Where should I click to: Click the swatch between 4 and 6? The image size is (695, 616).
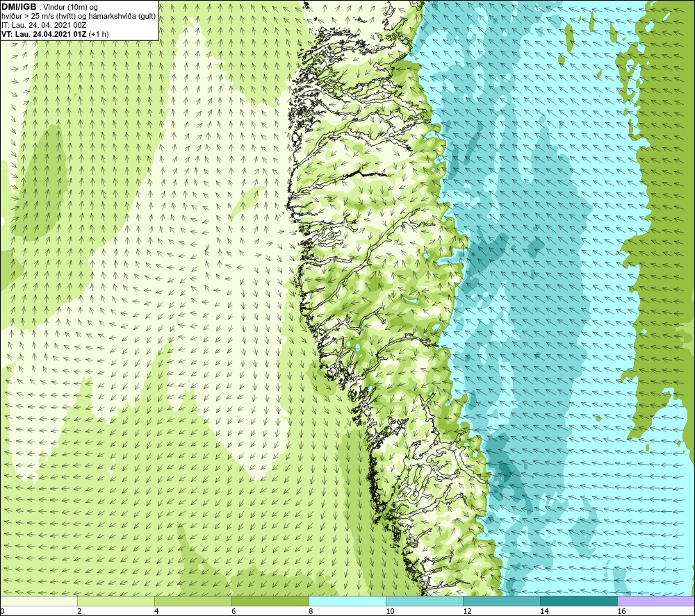tap(193, 601)
